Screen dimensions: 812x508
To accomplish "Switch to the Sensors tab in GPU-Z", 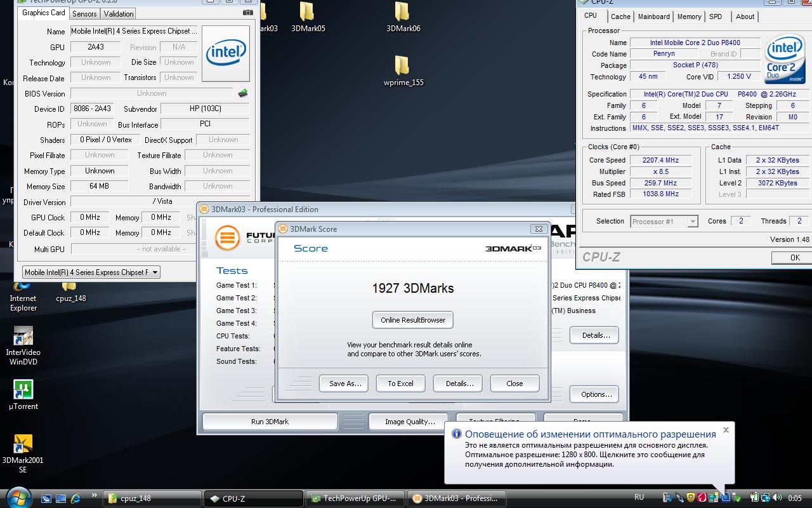I will pyautogui.click(x=84, y=13).
